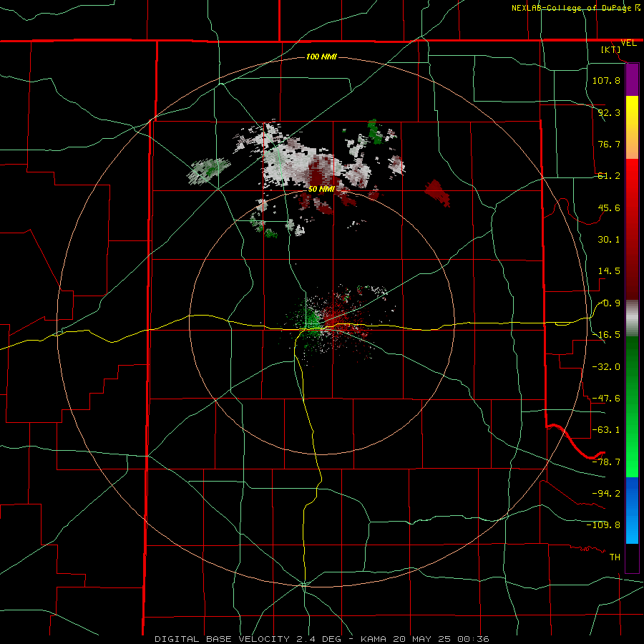Select the -32.0 scale value
Image resolution: width=644 pixels, height=644 pixels.
(x=606, y=366)
